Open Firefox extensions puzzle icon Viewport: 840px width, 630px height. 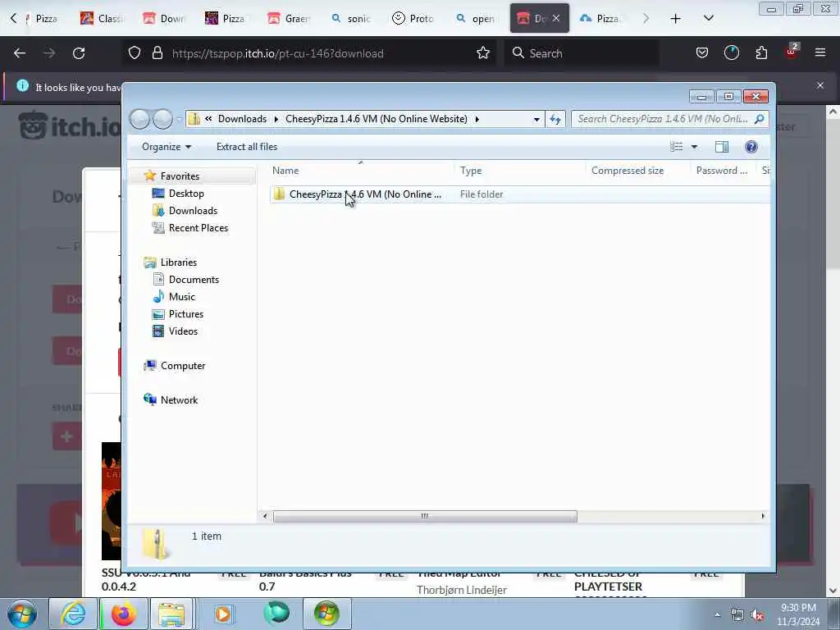tap(761, 52)
